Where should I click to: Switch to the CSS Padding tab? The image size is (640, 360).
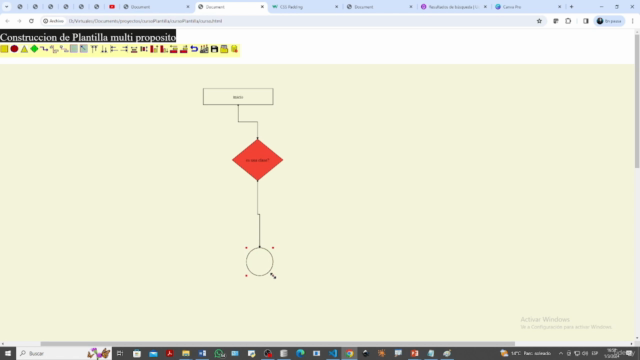tap(305, 7)
